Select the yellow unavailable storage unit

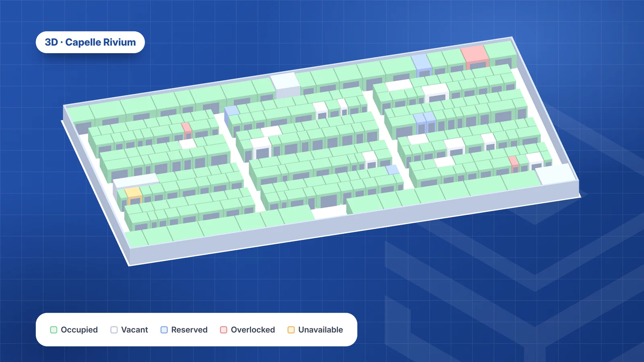(x=133, y=195)
